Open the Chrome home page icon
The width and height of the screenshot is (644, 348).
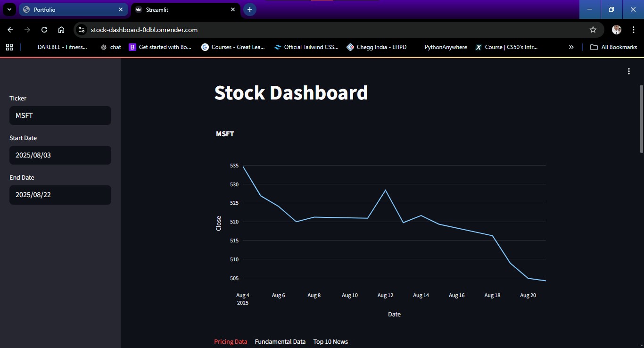coord(61,29)
